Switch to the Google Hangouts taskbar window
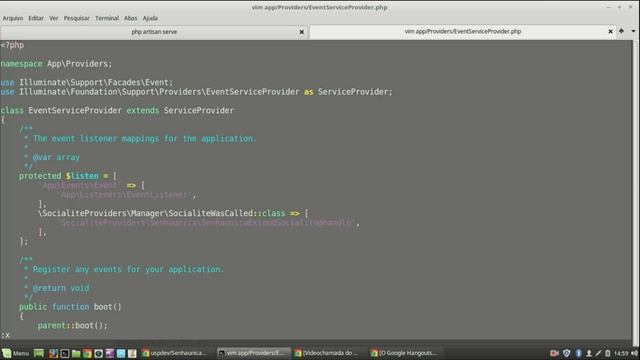The height and width of the screenshot is (360, 640). [x=404, y=353]
